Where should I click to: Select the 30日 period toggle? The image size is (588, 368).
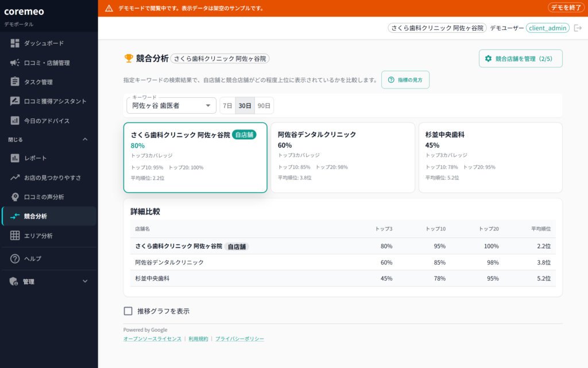point(245,106)
